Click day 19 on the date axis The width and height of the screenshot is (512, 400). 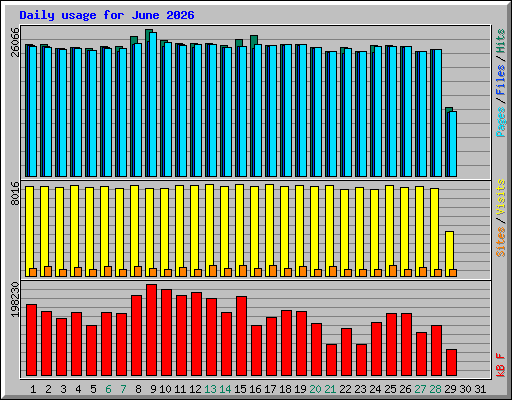tap(300, 389)
